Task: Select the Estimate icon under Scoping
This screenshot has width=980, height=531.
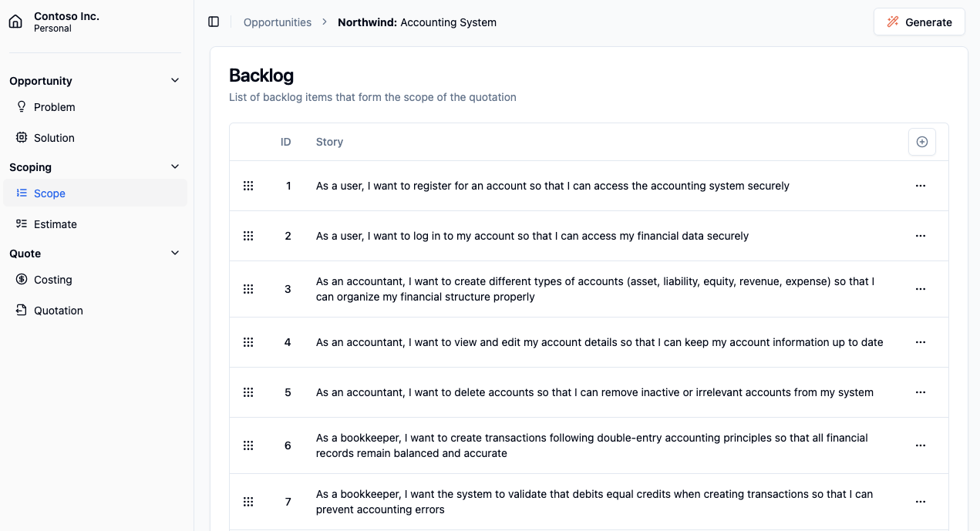Action: pyautogui.click(x=21, y=223)
